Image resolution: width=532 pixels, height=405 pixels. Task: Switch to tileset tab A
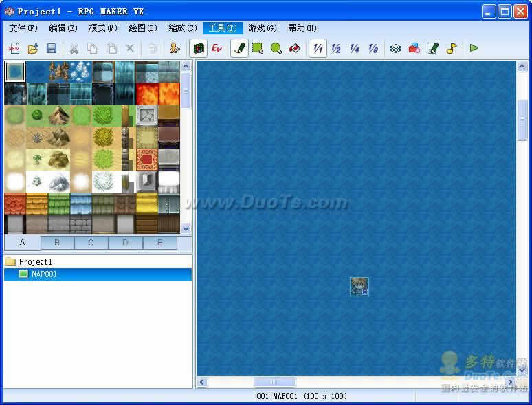[x=23, y=243]
